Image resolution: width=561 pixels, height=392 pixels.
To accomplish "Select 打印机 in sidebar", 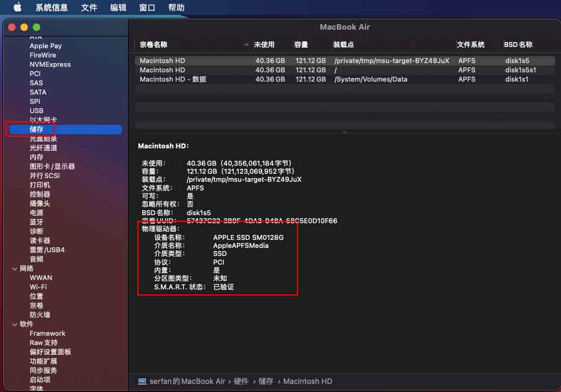I will (x=40, y=185).
